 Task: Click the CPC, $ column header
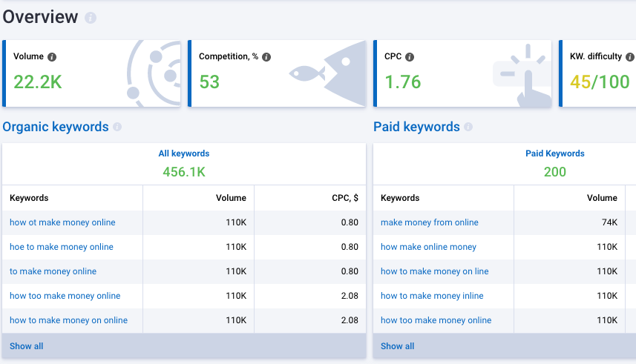tap(345, 198)
